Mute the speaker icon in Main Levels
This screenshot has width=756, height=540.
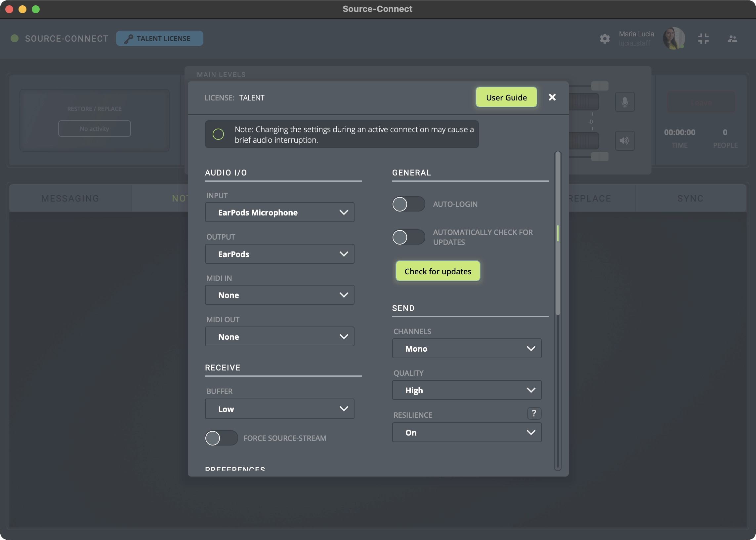click(x=625, y=141)
